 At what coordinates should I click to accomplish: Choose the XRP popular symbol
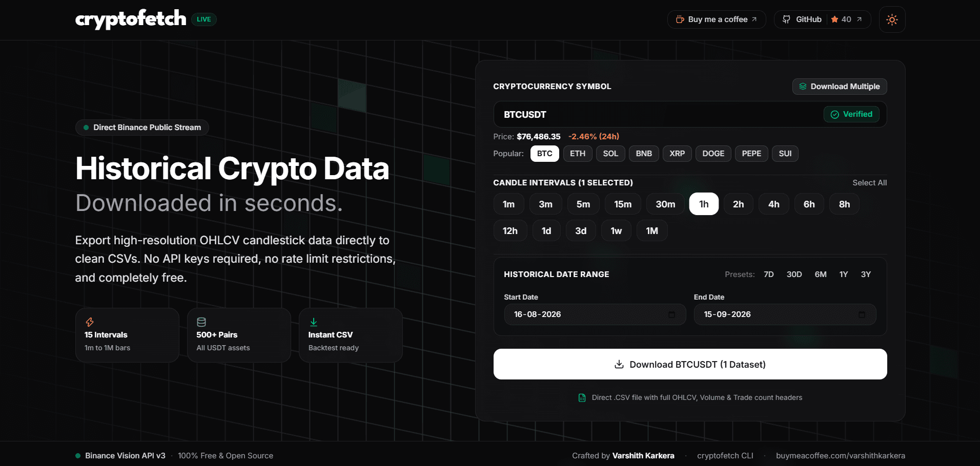click(x=677, y=154)
